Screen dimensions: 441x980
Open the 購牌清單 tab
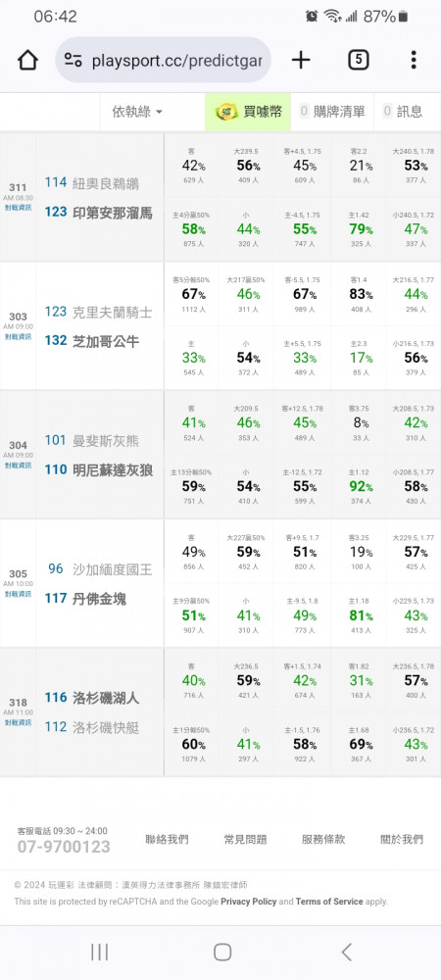pos(332,112)
